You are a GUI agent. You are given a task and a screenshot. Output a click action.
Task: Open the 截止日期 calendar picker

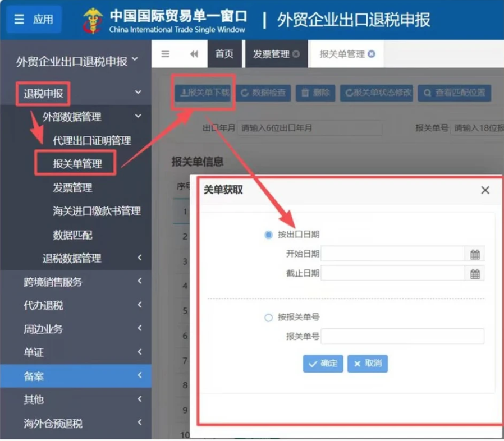[x=475, y=274]
